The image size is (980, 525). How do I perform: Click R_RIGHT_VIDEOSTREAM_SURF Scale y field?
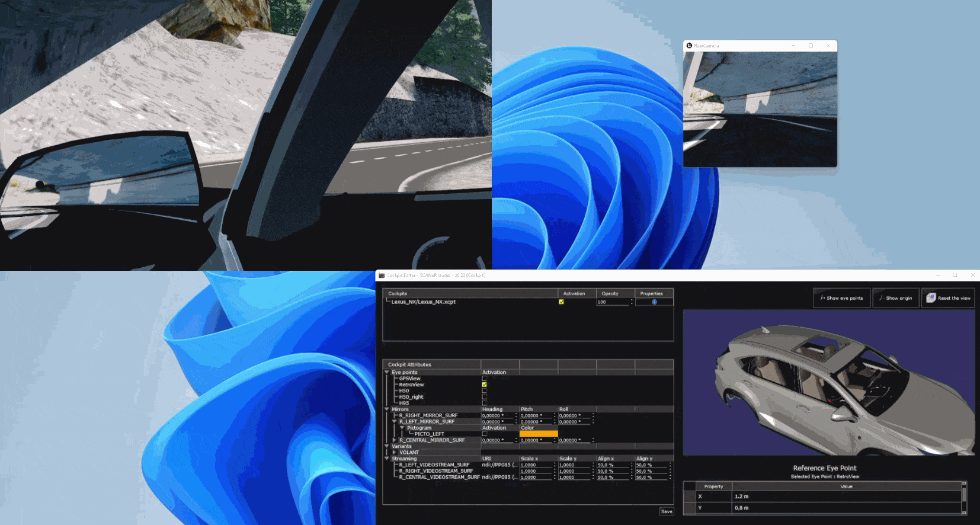click(575, 471)
